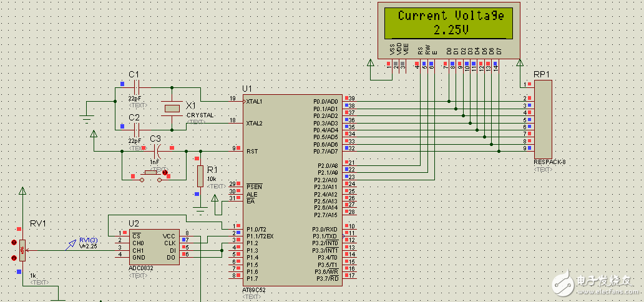Click the 'X1' reference label

pyautogui.click(x=192, y=105)
